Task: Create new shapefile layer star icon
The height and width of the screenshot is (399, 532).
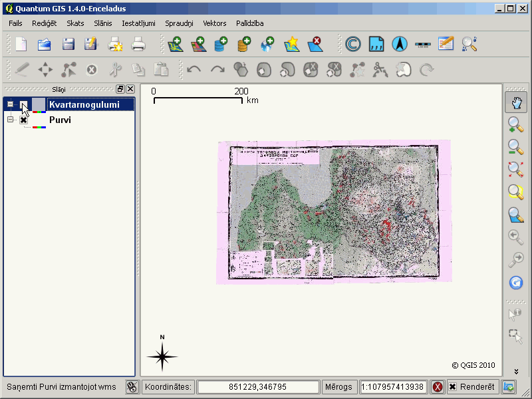Action: tap(292, 44)
